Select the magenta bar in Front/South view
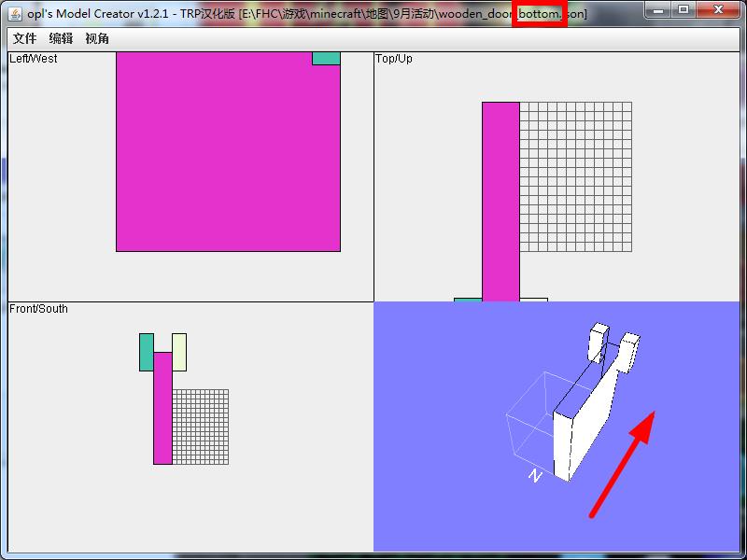 click(x=162, y=408)
